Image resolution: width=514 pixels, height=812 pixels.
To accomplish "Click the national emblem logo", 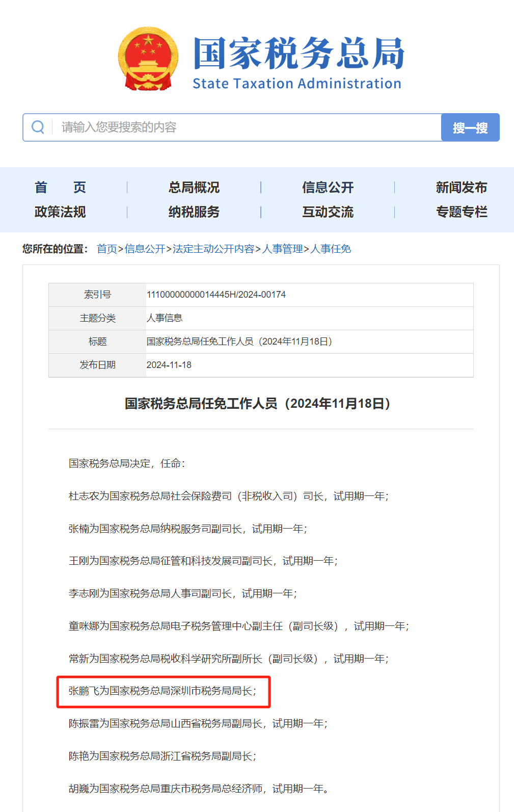I will coord(148,59).
